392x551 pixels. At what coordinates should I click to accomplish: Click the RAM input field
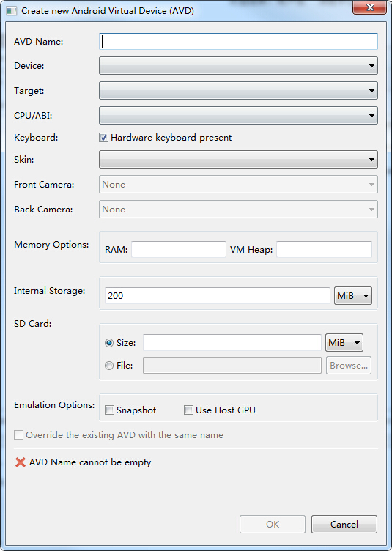[x=179, y=250]
